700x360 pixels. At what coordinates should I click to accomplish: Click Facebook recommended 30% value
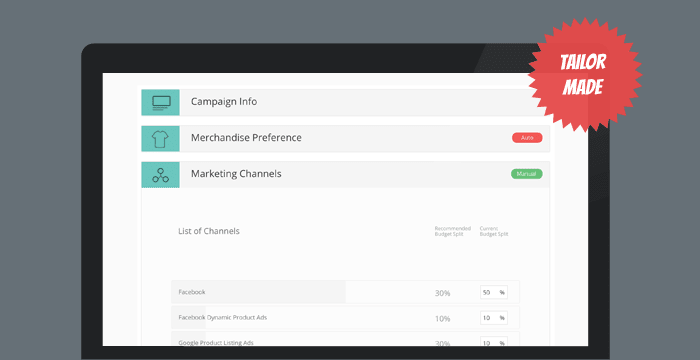coord(442,293)
